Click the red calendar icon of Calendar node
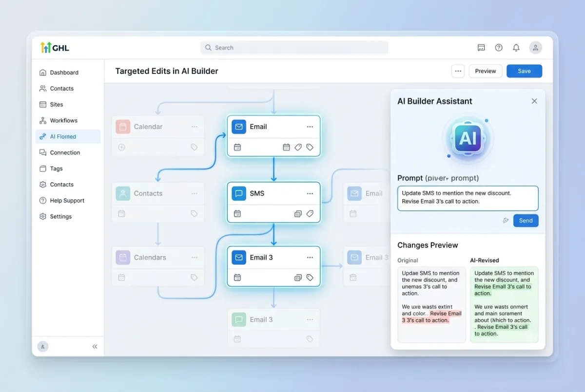Screen dimensions: 585x392 coord(123,127)
